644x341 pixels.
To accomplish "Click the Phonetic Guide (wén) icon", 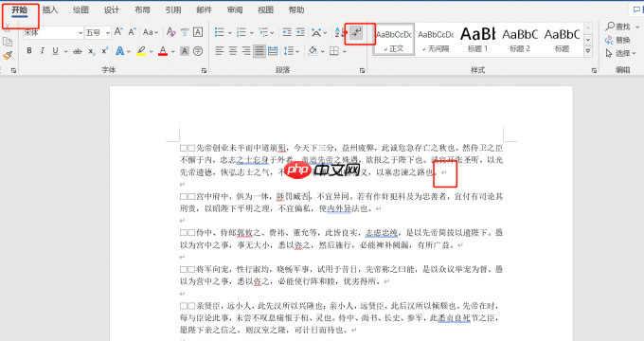I will (x=185, y=32).
